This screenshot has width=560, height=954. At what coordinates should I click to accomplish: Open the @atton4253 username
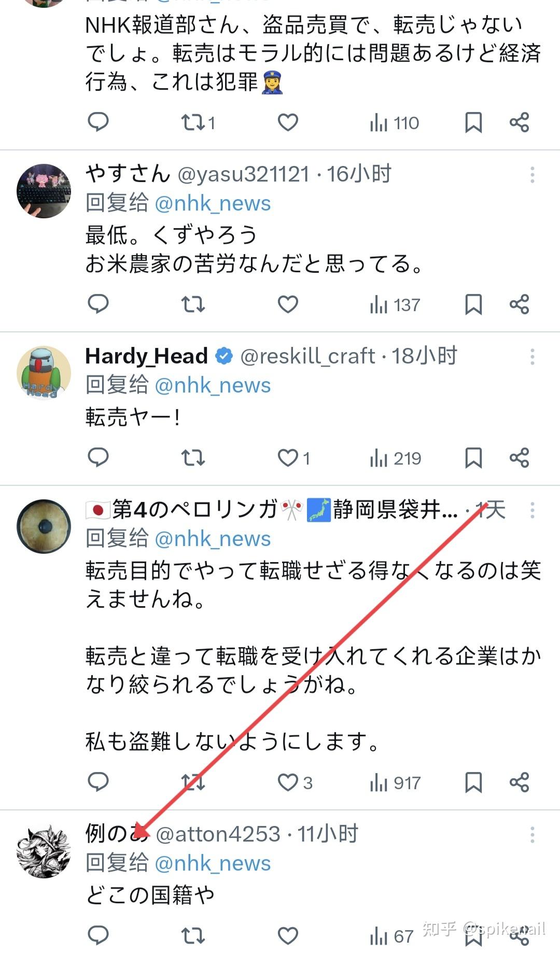(218, 834)
